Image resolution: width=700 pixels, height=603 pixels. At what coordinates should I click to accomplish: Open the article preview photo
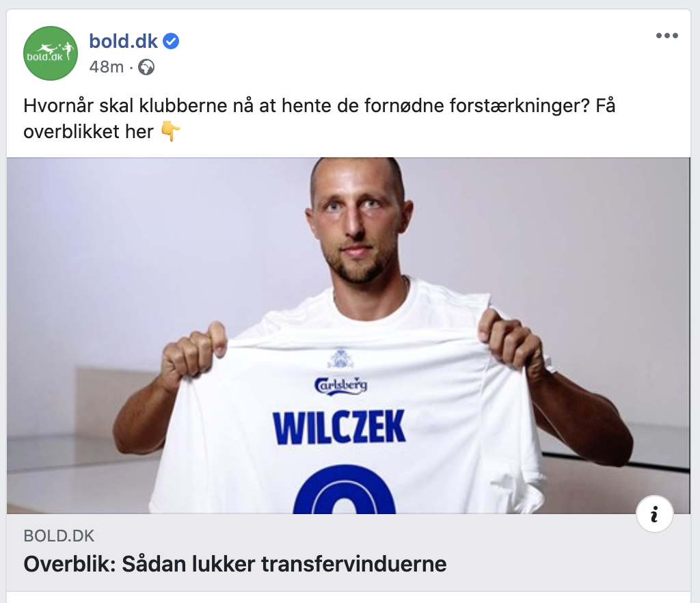(348, 335)
